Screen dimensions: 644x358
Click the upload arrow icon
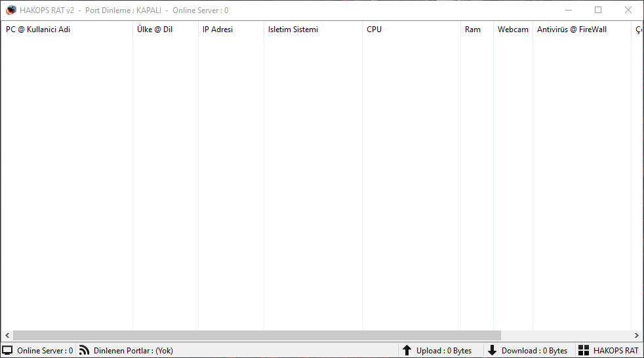point(407,351)
